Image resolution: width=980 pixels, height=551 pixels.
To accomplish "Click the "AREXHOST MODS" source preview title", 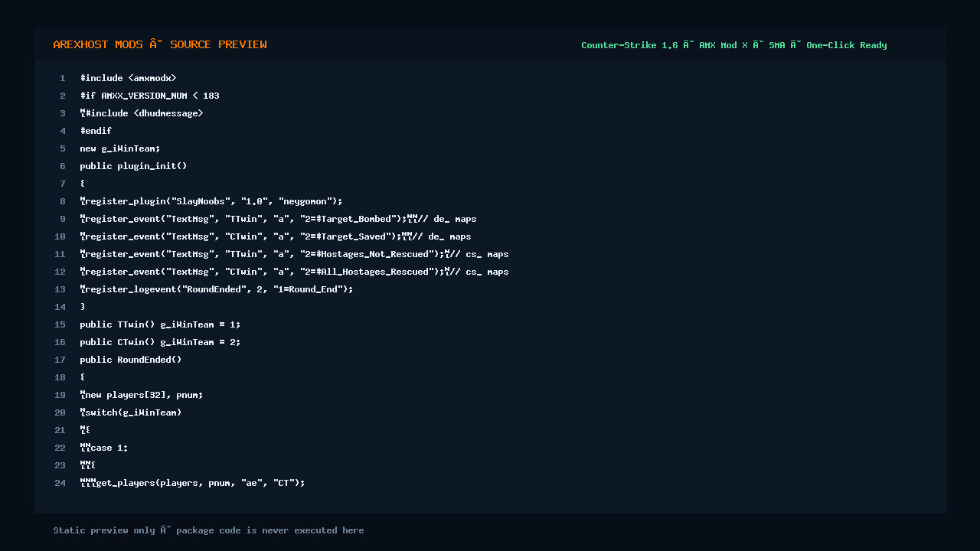I will point(160,45).
